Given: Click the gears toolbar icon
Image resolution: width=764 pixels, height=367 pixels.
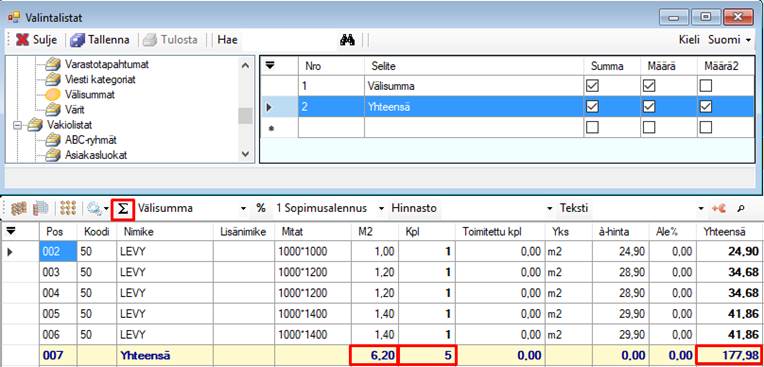Looking at the screenshot, I should point(94,209).
